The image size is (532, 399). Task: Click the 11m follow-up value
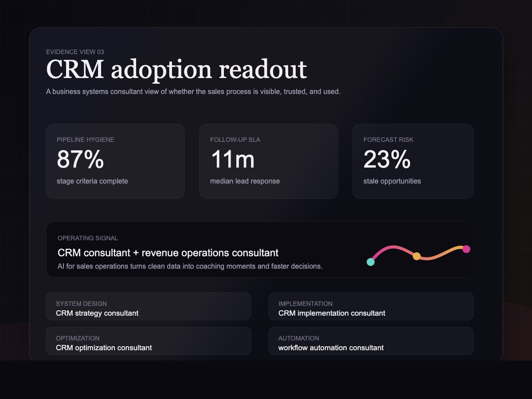(x=232, y=160)
